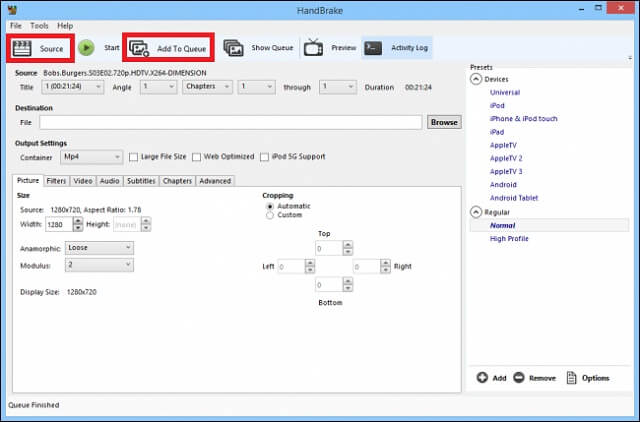Open the Anamorphic Loose dropdown
This screenshot has width=640, height=422.
click(99, 248)
